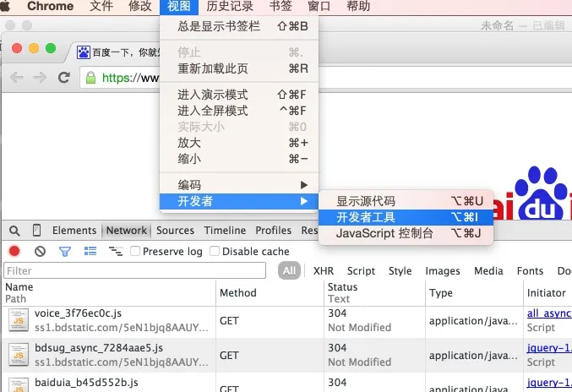Enable the Disable cache checkbox
The height and width of the screenshot is (392, 572).
pyautogui.click(x=215, y=251)
